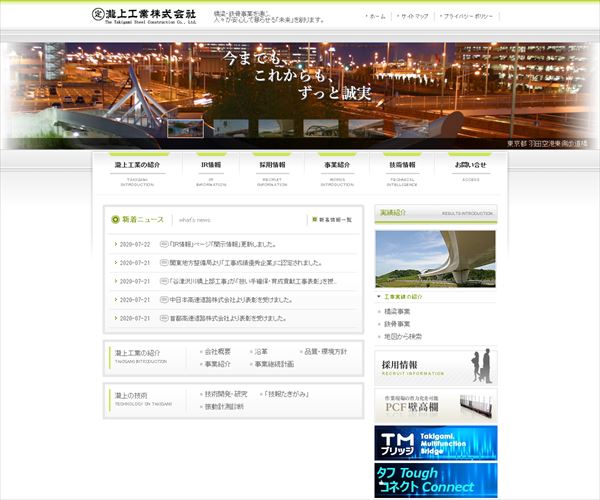Click comment icon beside 中日本高速道路 news

click(164, 300)
